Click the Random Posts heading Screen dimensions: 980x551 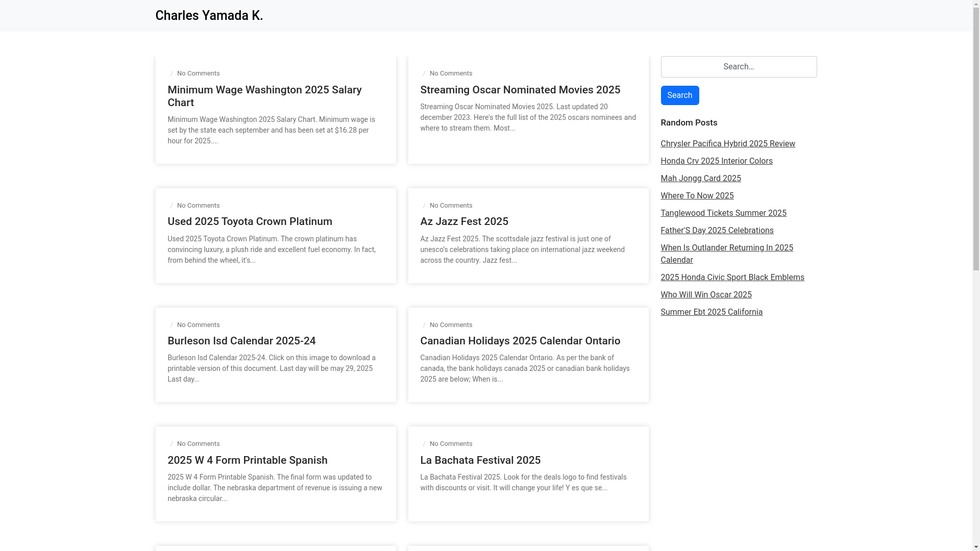click(x=689, y=122)
